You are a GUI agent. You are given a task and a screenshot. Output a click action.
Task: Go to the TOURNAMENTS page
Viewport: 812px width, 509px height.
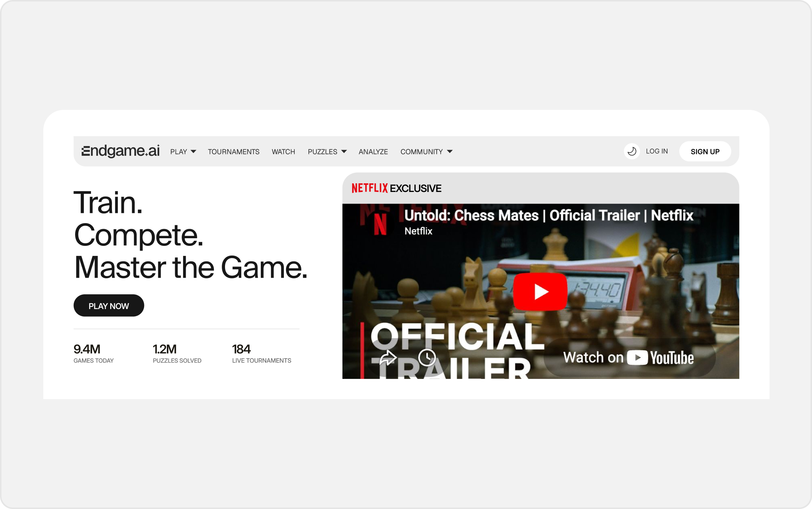[x=234, y=151]
